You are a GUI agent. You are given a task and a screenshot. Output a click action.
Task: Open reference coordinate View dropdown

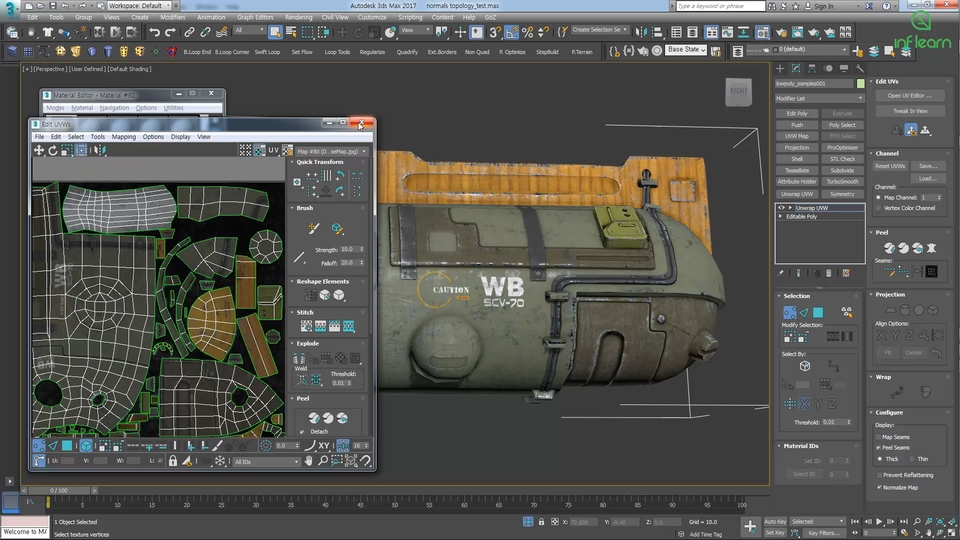(415, 30)
